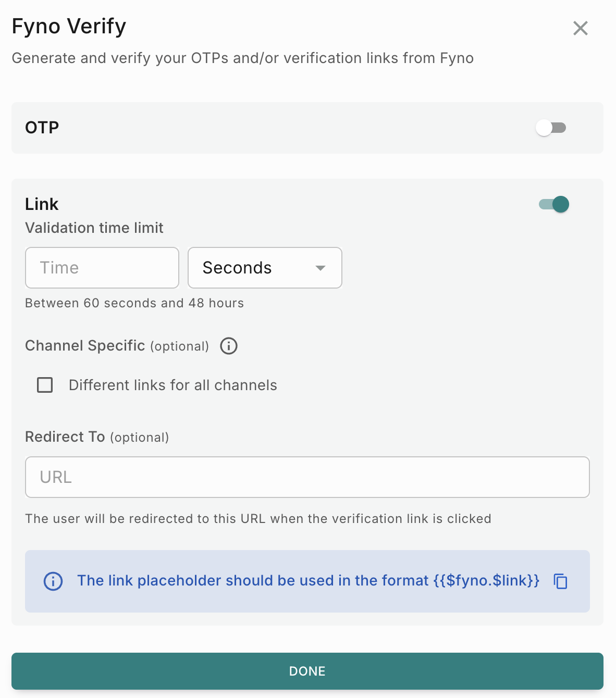Open the Seconds unit dropdown
Image resolution: width=616 pixels, height=698 pixels.
265,268
